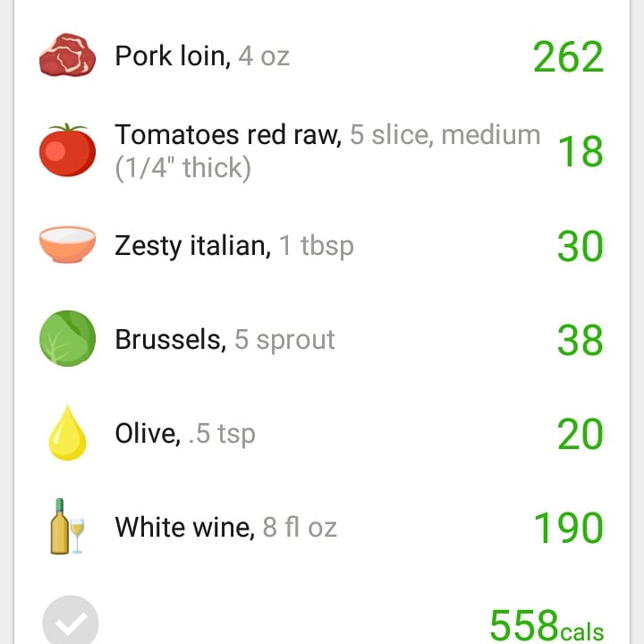Tap the yellow olive oil drop icon

tap(67, 433)
